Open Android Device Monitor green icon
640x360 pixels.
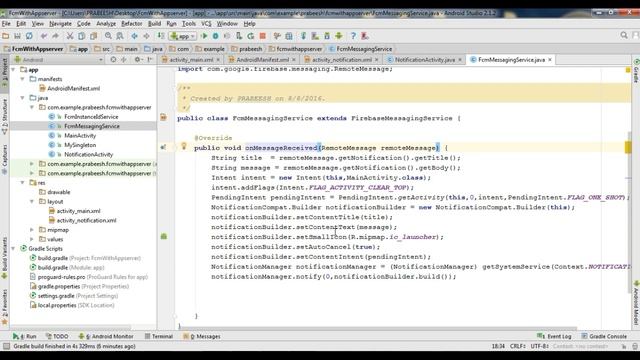coord(339,36)
